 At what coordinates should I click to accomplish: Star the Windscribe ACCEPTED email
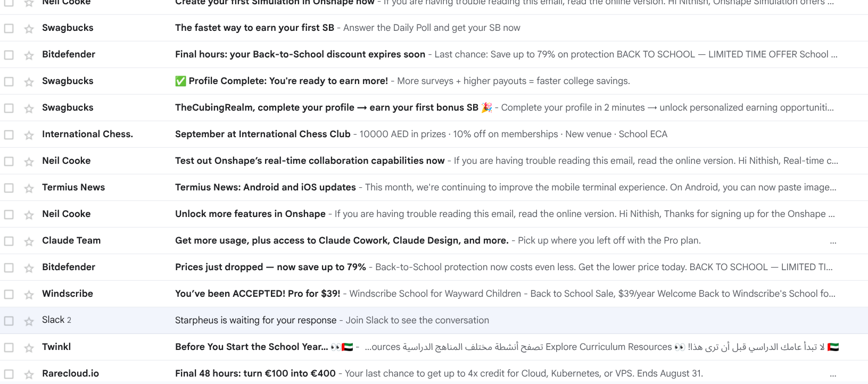[29, 294]
